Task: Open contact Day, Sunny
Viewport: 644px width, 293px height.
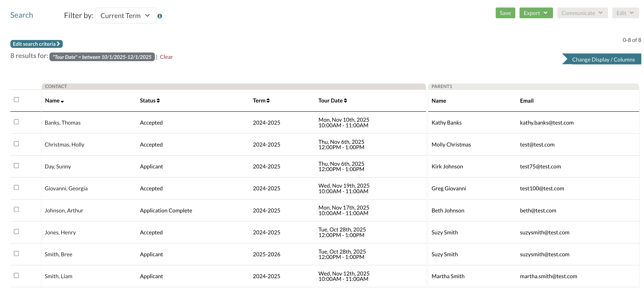Action: click(58, 167)
